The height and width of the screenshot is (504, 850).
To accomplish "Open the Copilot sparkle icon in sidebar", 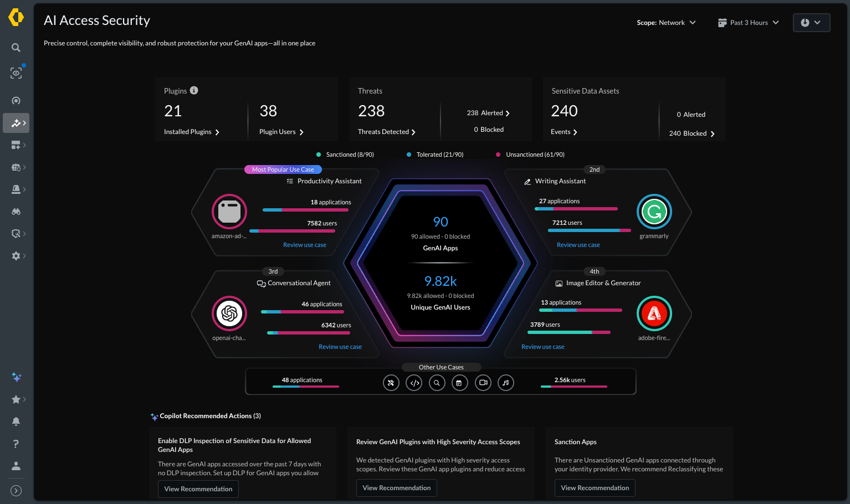I will pyautogui.click(x=16, y=377).
